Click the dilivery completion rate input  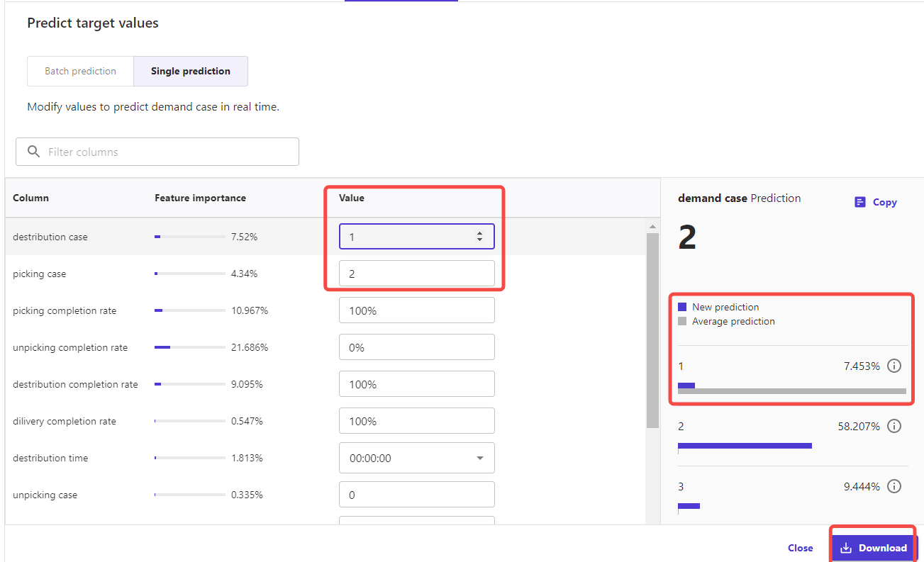pos(416,421)
